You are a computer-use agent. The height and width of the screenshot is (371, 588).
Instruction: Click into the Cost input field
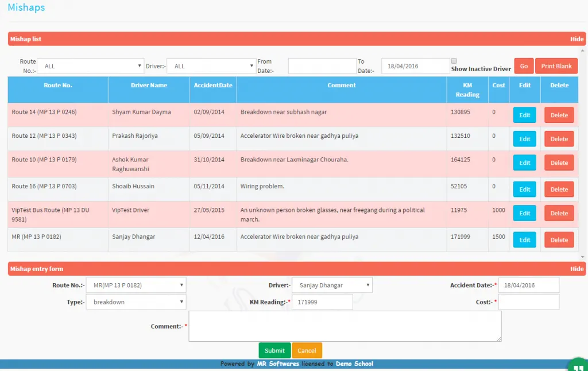click(528, 302)
